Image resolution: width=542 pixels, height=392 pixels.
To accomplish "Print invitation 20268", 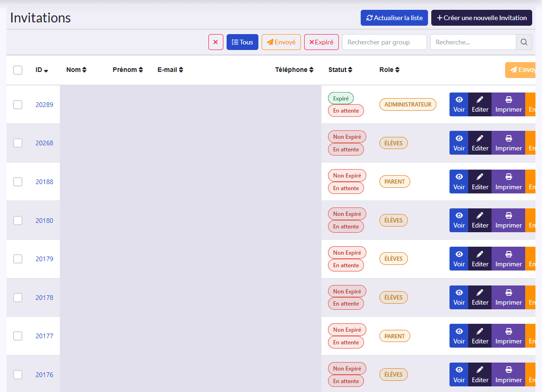I will click(508, 143).
